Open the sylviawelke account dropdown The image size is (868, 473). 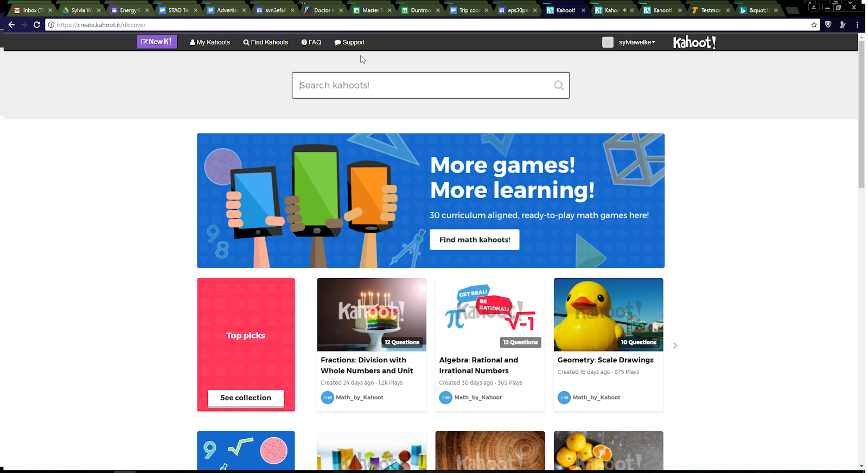coord(637,42)
